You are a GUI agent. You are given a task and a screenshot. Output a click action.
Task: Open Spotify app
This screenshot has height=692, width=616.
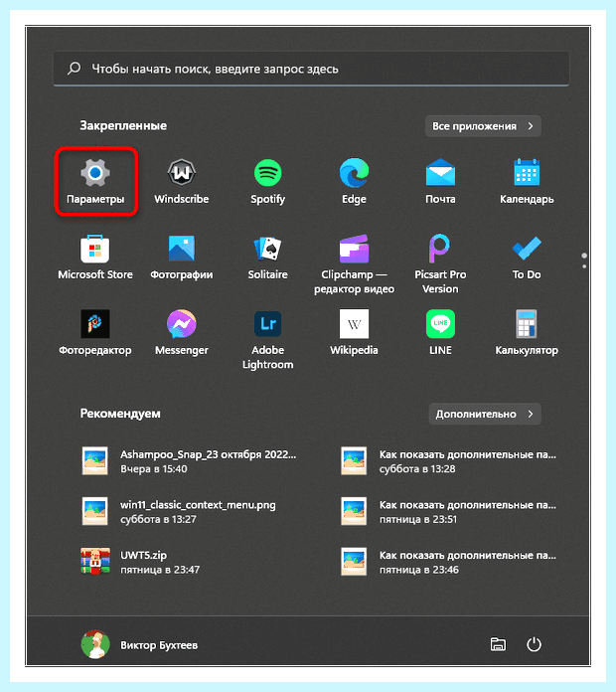[x=267, y=181]
